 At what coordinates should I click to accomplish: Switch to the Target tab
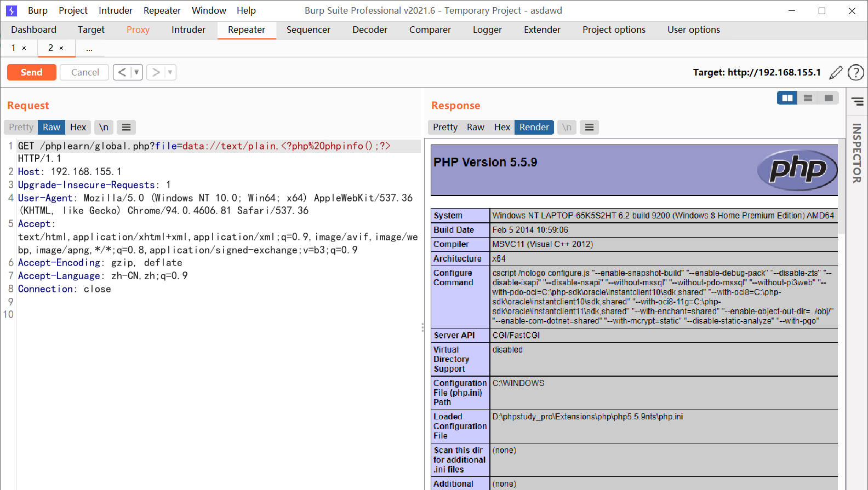click(91, 30)
